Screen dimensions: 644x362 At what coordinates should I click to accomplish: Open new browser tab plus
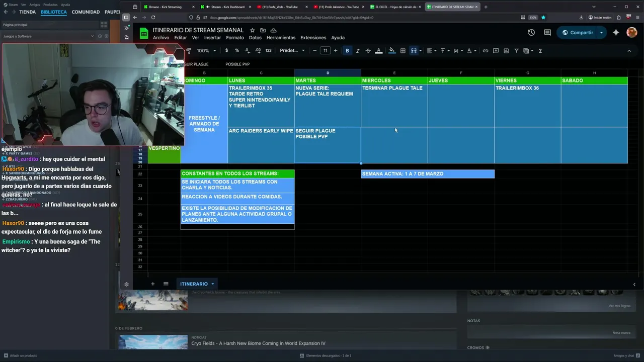(486, 7)
